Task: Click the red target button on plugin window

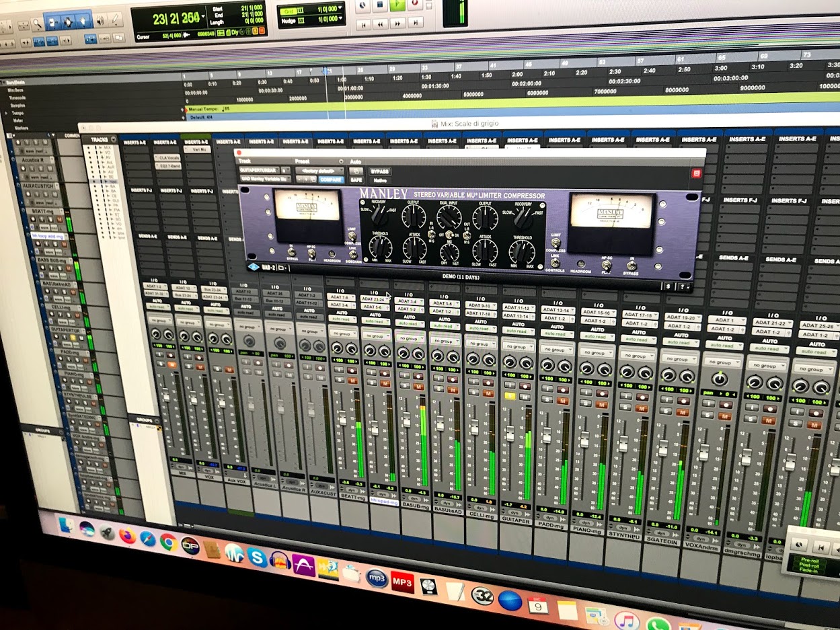Action: coord(695,173)
